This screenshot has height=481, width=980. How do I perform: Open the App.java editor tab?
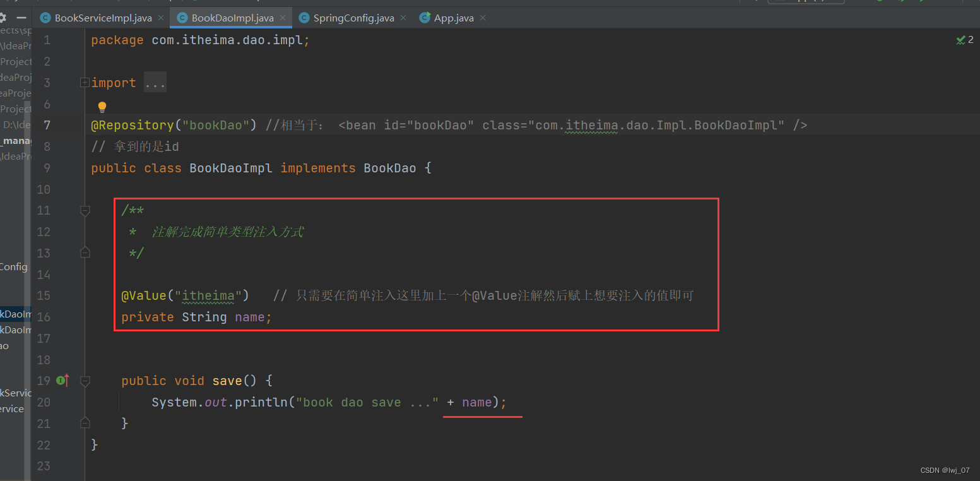tap(453, 18)
